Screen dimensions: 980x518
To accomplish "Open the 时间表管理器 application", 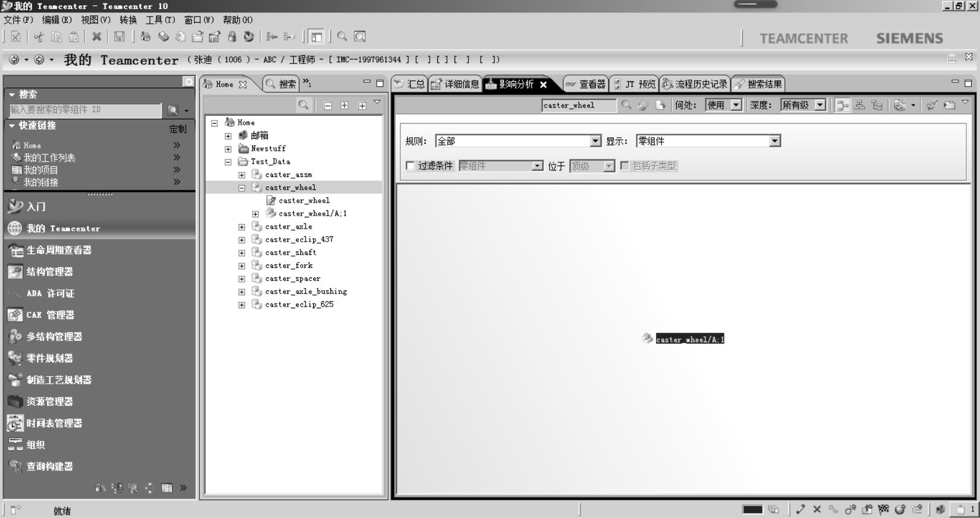I will click(x=54, y=424).
